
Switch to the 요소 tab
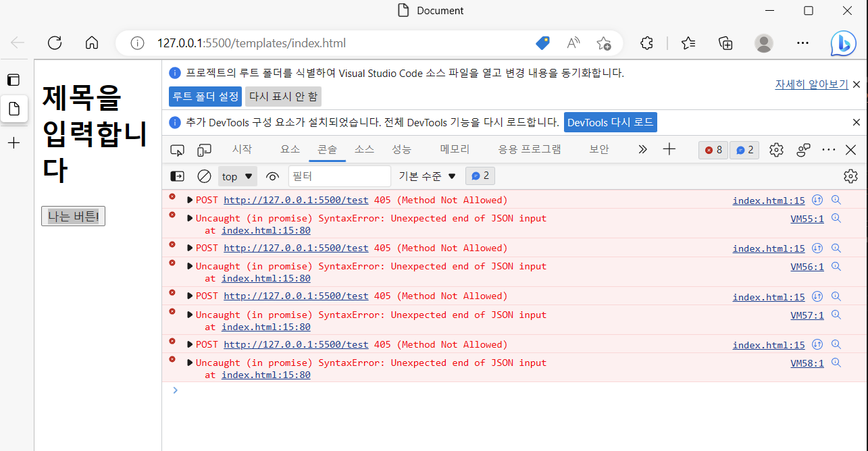coord(290,149)
